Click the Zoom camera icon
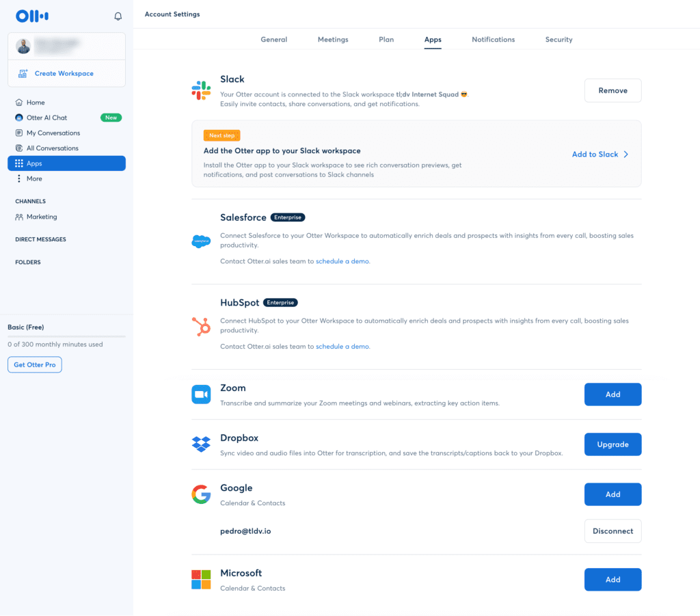The height and width of the screenshot is (616, 700). (201, 394)
